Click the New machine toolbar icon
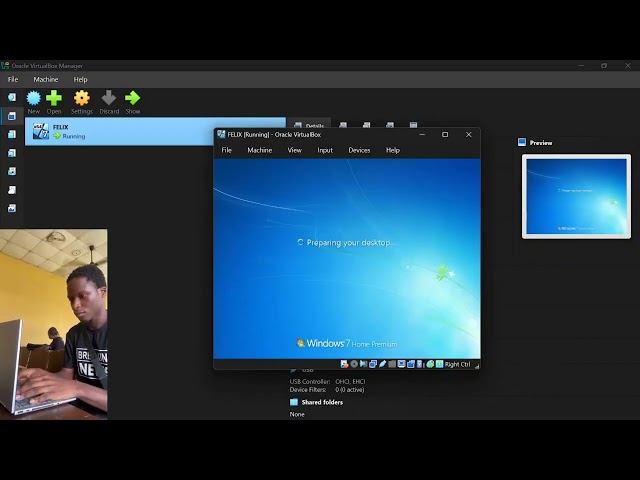Viewport: 640px width, 480px height. coord(33,98)
